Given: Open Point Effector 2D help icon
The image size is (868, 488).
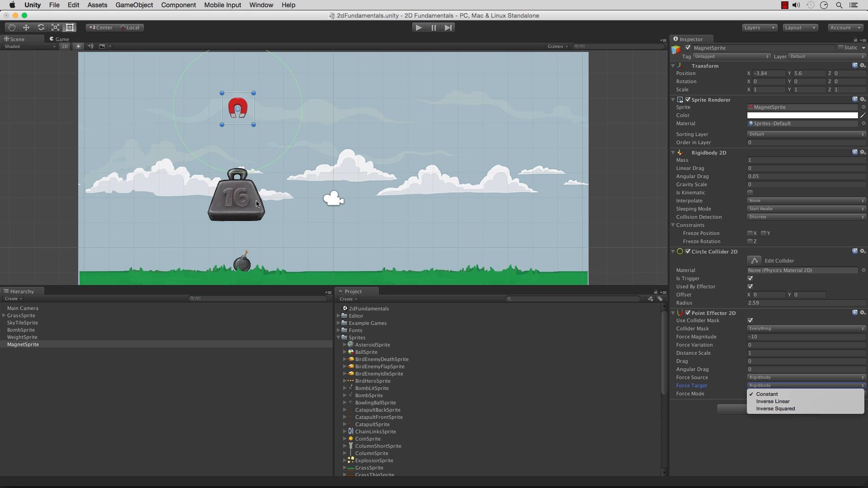Looking at the screenshot, I should click(x=854, y=313).
